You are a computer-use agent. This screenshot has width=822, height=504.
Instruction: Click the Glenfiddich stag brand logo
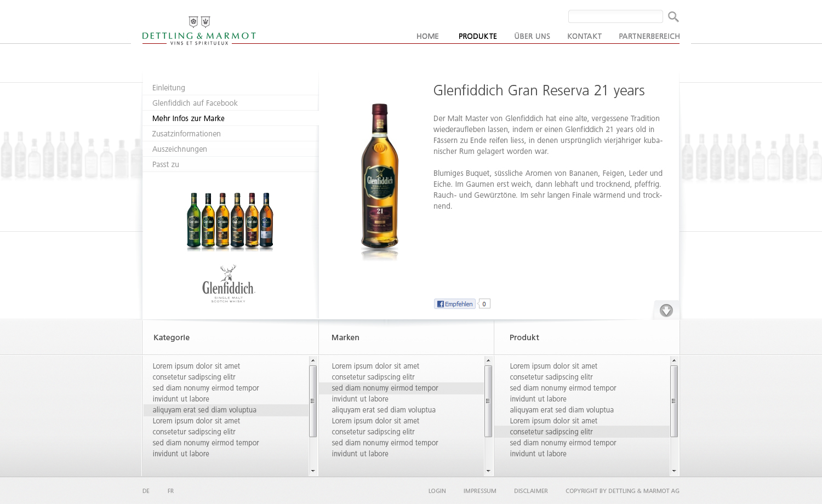click(229, 284)
